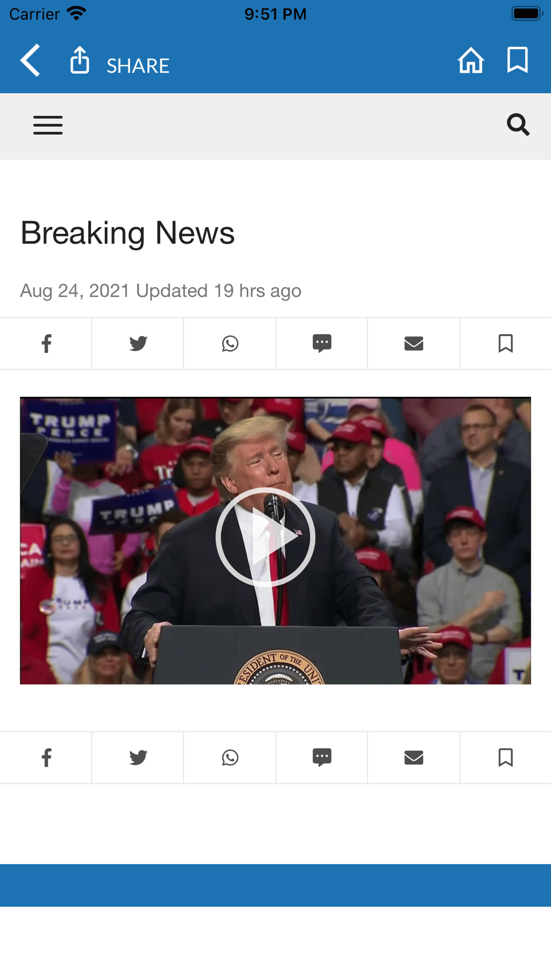The width and height of the screenshot is (551, 980).
Task: Email the article from the lower share row
Action: [x=414, y=757]
